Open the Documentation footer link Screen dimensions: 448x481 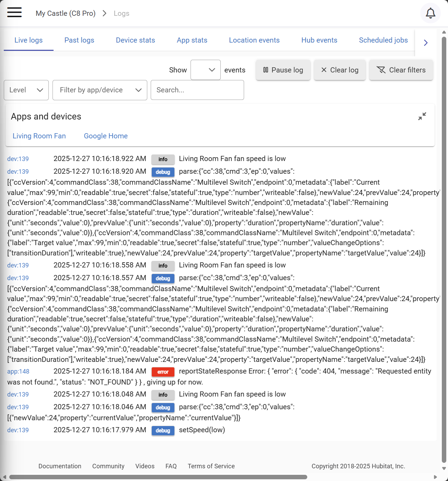click(x=60, y=466)
